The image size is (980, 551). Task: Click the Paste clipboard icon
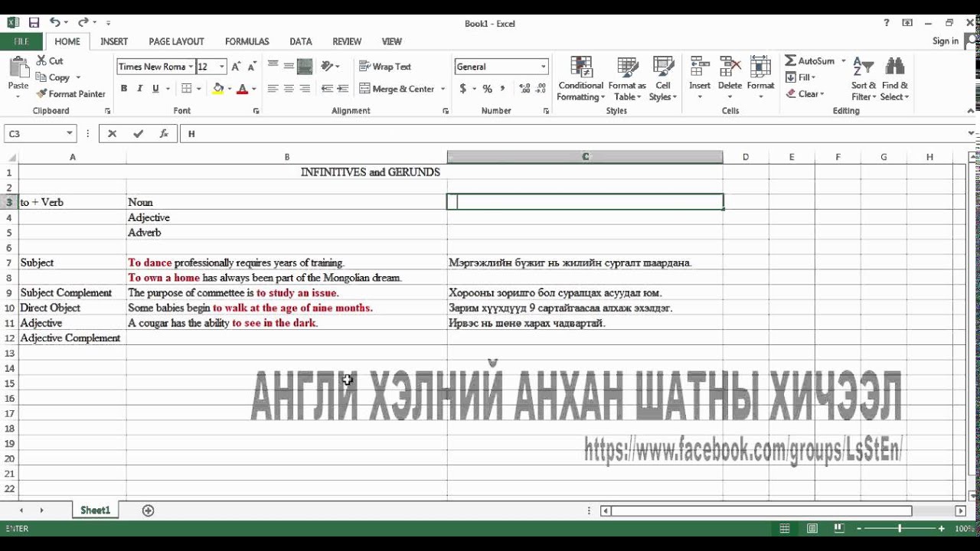click(x=18, y=69)
